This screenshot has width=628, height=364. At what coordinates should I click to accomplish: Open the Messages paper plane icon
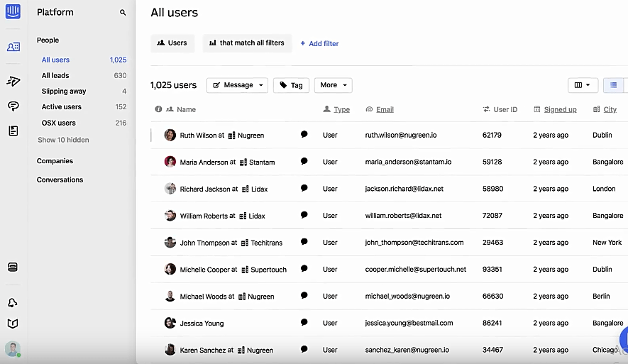pos(13,81)
